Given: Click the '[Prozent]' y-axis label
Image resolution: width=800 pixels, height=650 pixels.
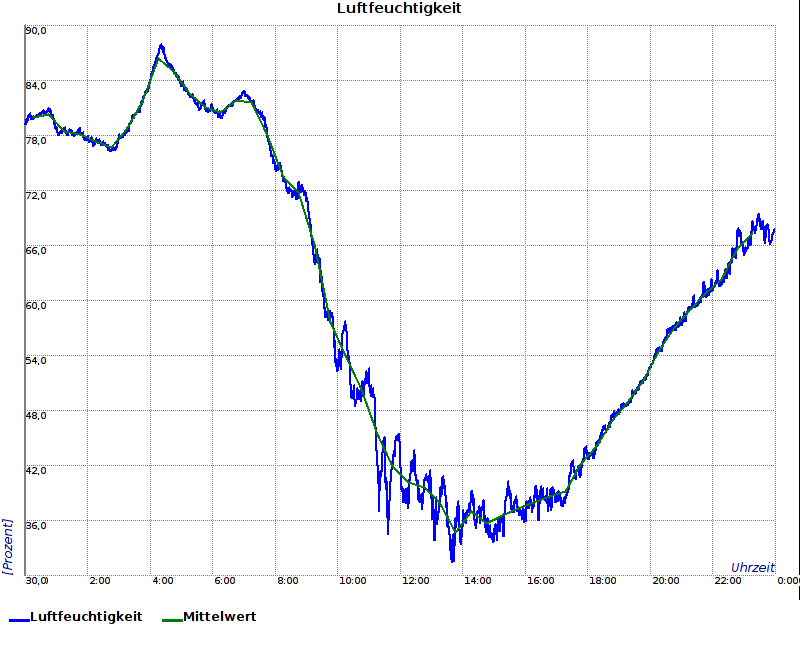Looking at the screenshot, I should coord(7,546).
